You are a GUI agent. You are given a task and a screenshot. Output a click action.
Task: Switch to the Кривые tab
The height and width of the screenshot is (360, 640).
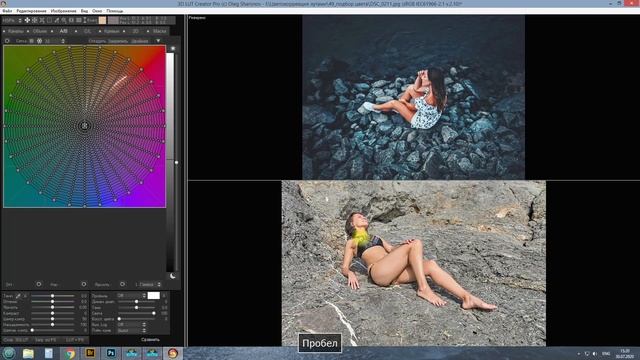pyautogui.click(x=111, y=31)
